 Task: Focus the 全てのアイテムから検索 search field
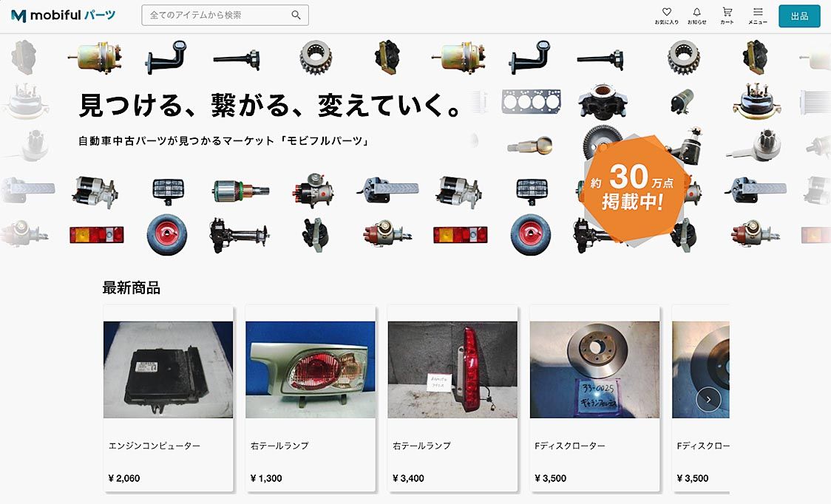pos(225,16)
